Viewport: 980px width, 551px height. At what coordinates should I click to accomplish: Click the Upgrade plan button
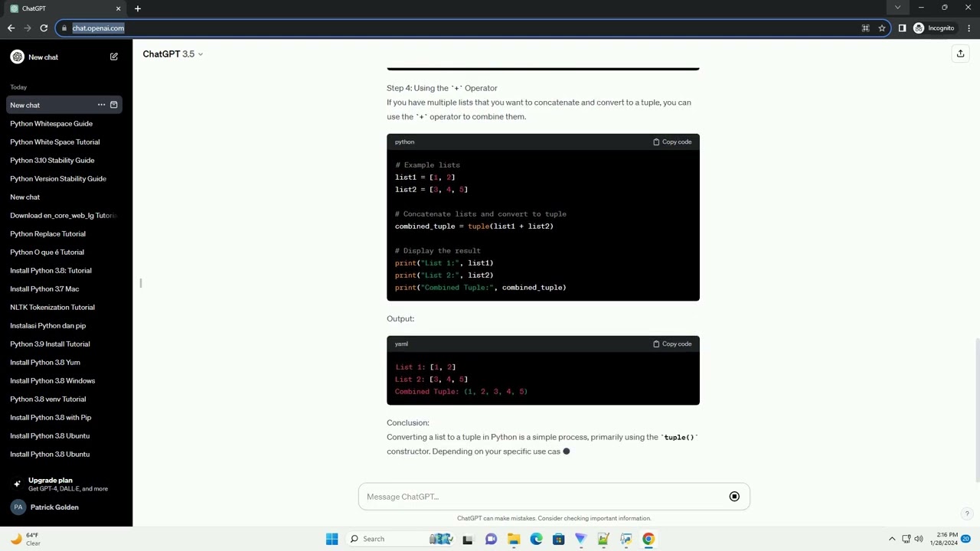[66, 484]
